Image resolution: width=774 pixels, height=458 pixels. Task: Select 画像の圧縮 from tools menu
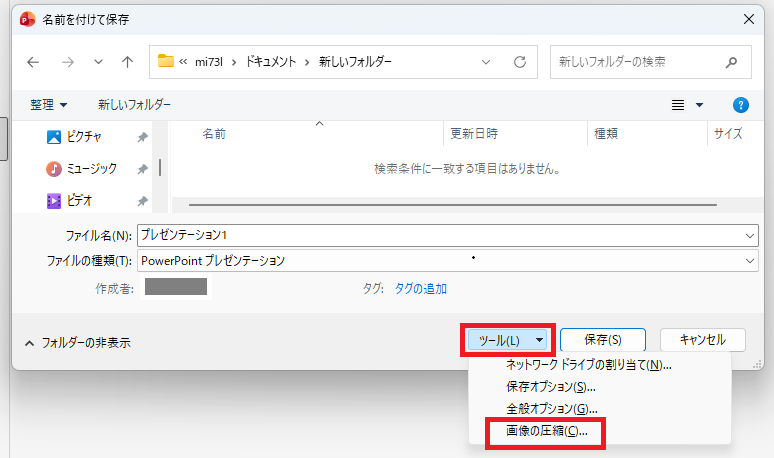click(547, 431)
